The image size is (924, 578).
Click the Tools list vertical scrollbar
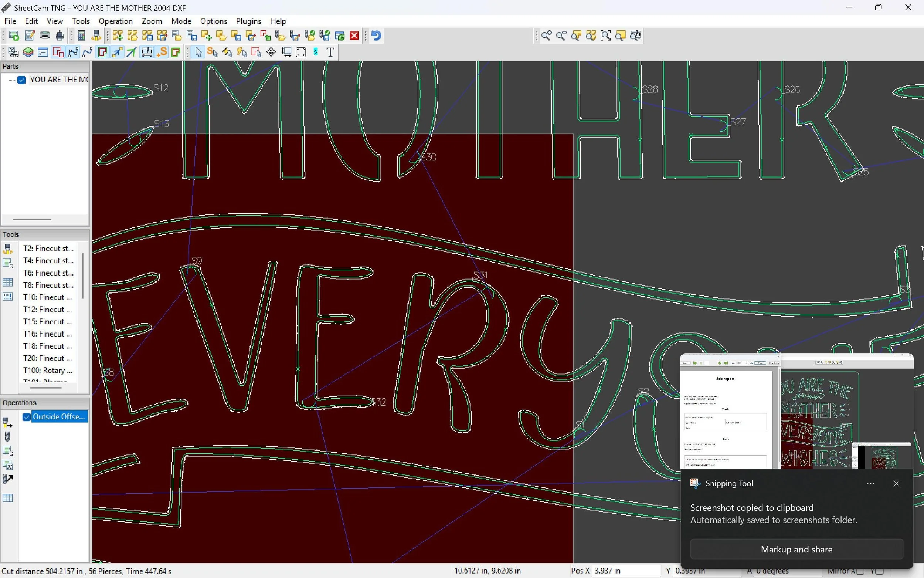83,275
